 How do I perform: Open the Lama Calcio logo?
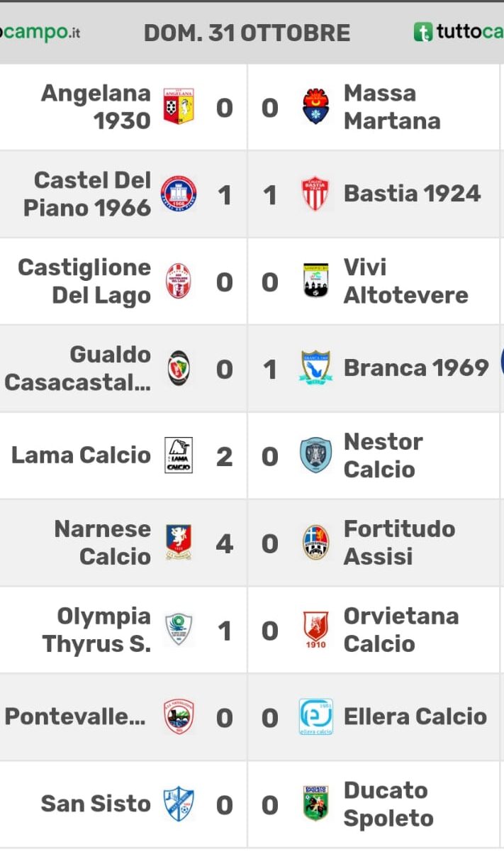coord(179,455)
